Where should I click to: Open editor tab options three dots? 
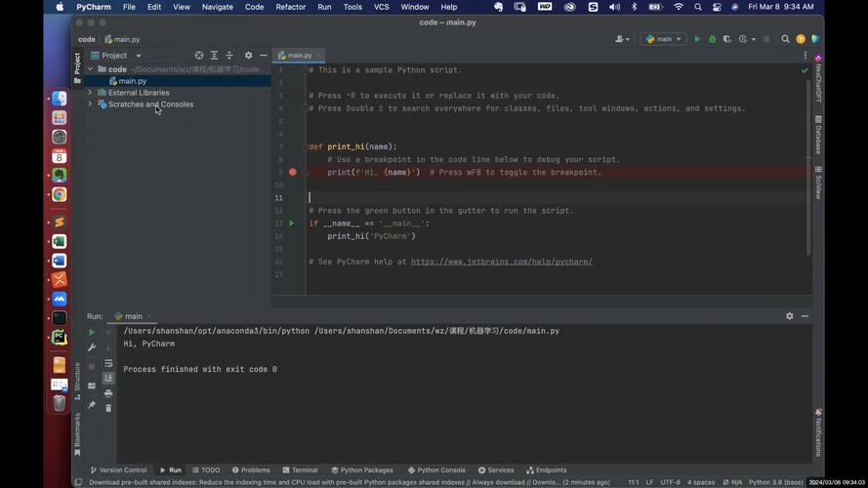tap(805, 56)
